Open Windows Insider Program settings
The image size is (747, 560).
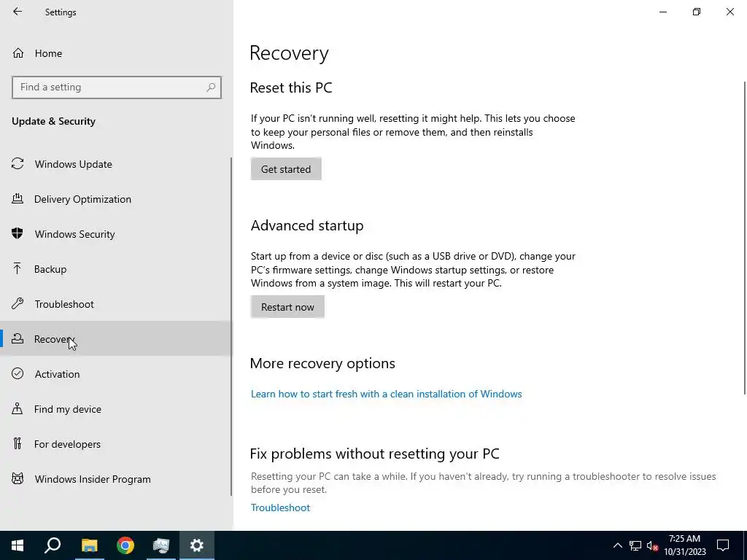tap(115, 479)
